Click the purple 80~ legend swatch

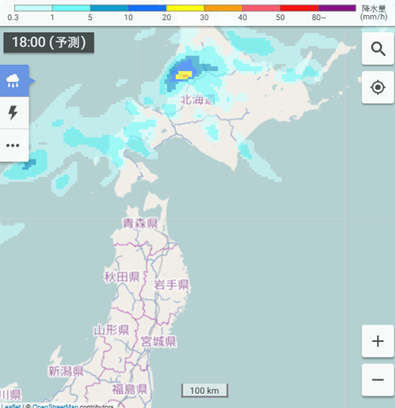337,8
